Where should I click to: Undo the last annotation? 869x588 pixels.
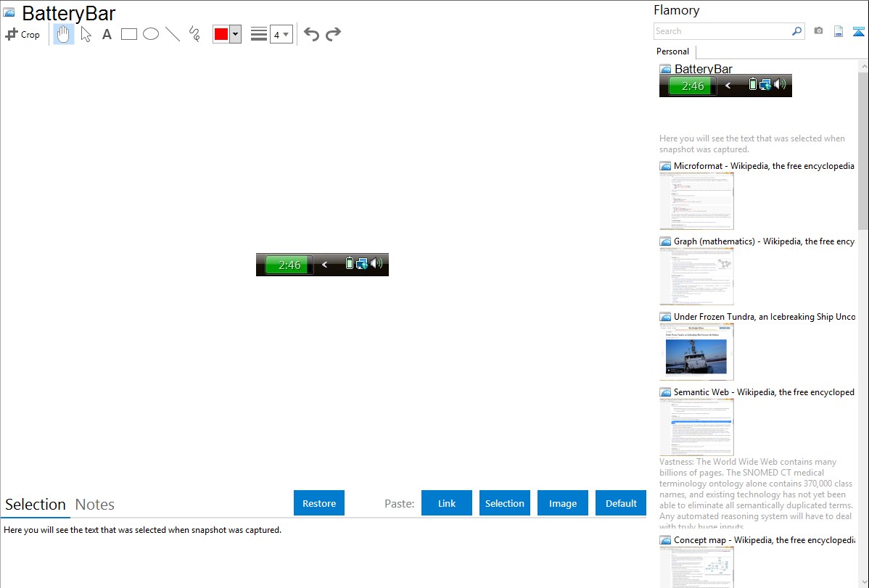[x=311, y=34]
